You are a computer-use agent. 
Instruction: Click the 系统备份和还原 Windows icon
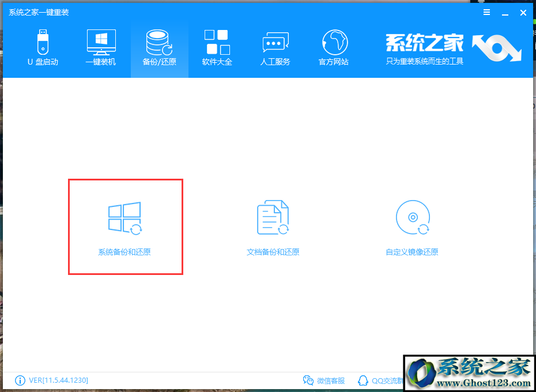125,218
